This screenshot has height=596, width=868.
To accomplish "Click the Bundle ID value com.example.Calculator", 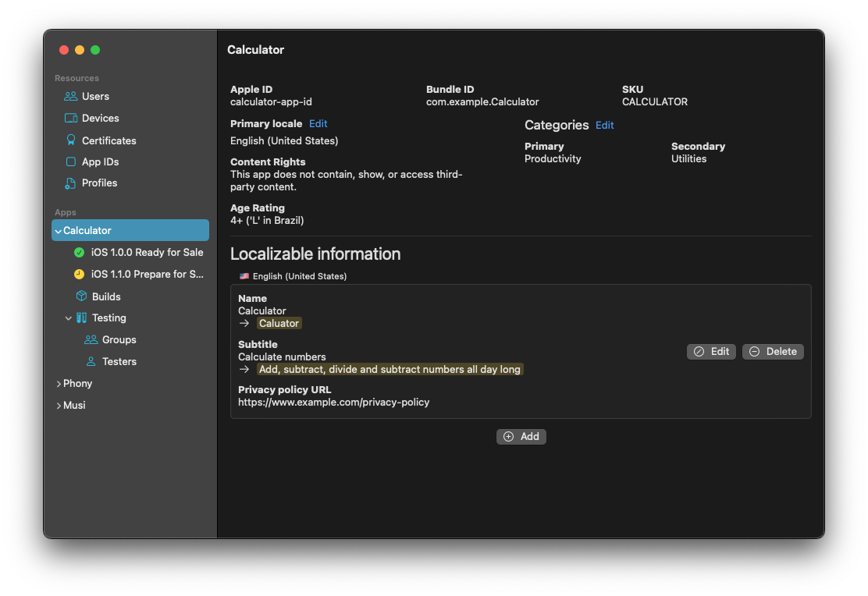I will [x=482, y=102].
